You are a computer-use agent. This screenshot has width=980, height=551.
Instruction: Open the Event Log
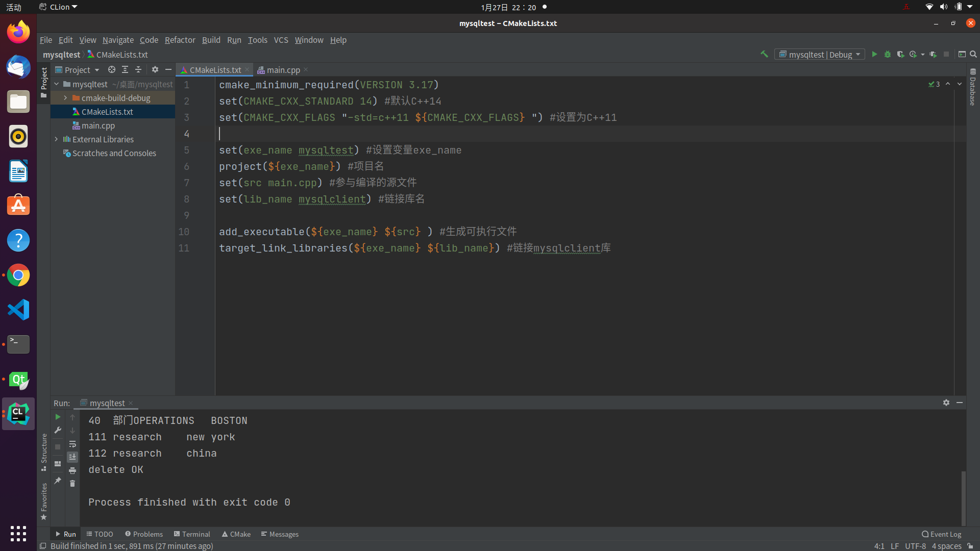(941, 534)
